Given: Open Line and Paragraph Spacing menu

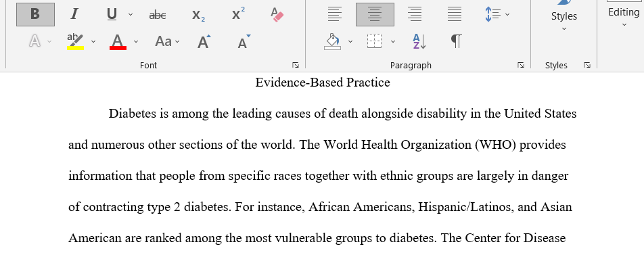Looking at the screenshot, I should (x=497, y=14).
